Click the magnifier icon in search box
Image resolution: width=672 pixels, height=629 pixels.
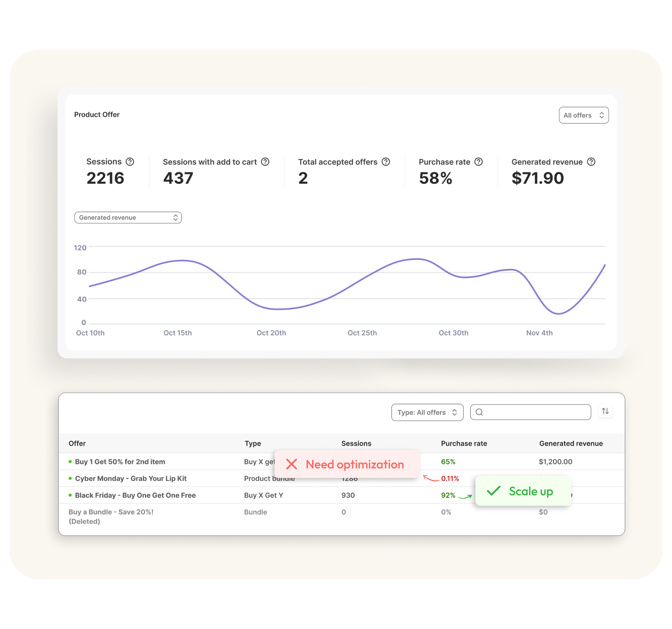pos(479,412)
